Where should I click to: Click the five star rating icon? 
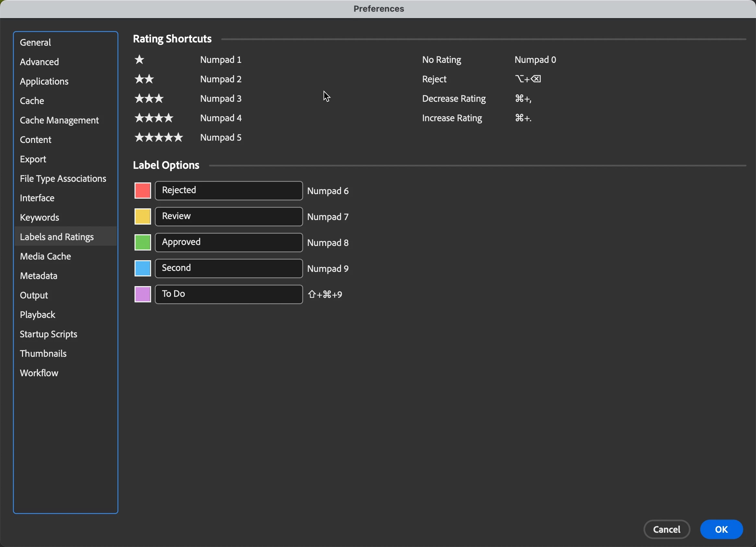[159, 137]
